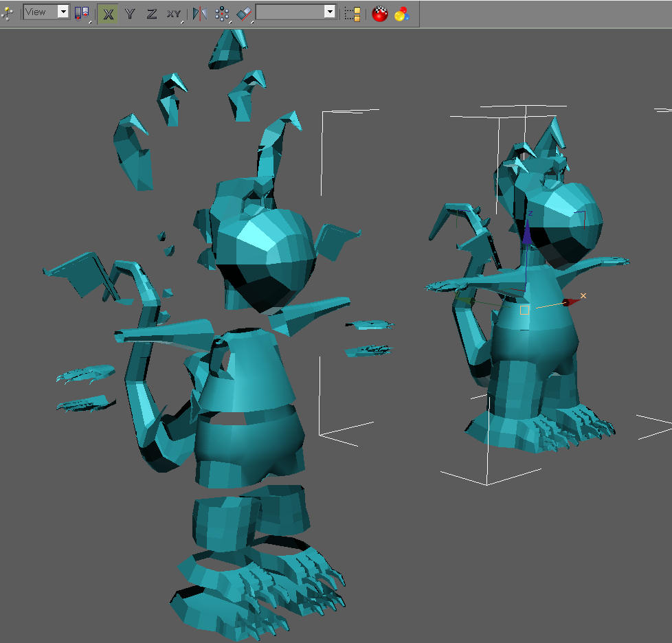672x643 pixels.
Task: Expand the named selection sets dropdown arrow
Action: [330, 12]
